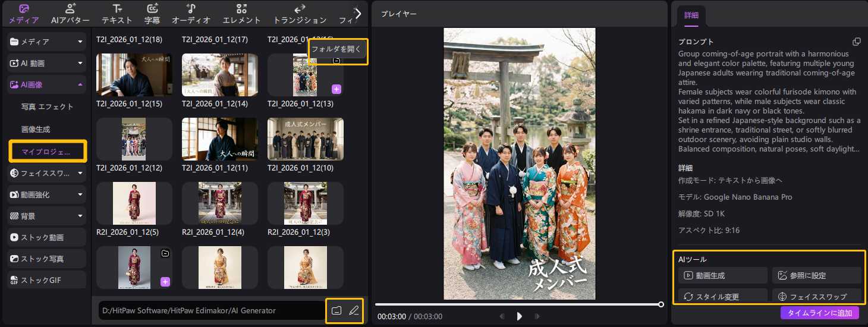Select 写真 エフェクト in sidebar
Screen dimensions: 868x327
48,107
